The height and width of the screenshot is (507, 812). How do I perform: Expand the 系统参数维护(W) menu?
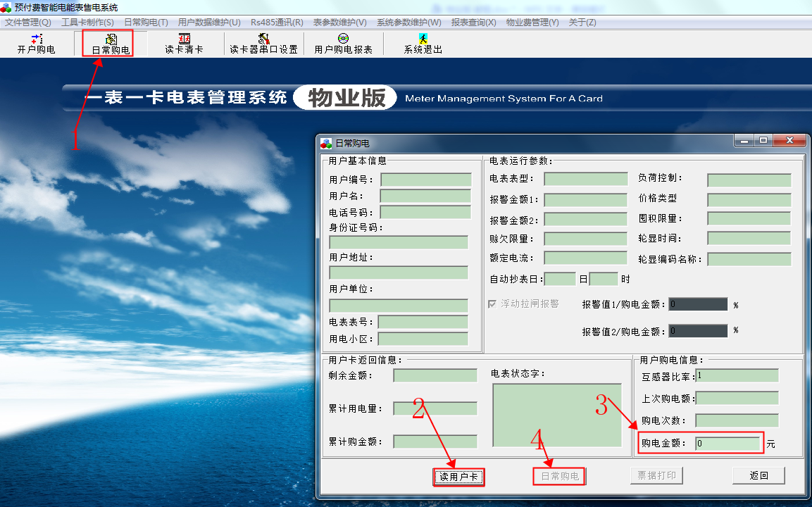tap(408, 23)
